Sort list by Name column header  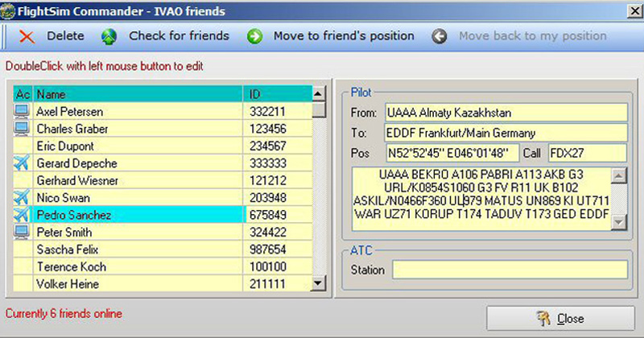click(138, 94)
